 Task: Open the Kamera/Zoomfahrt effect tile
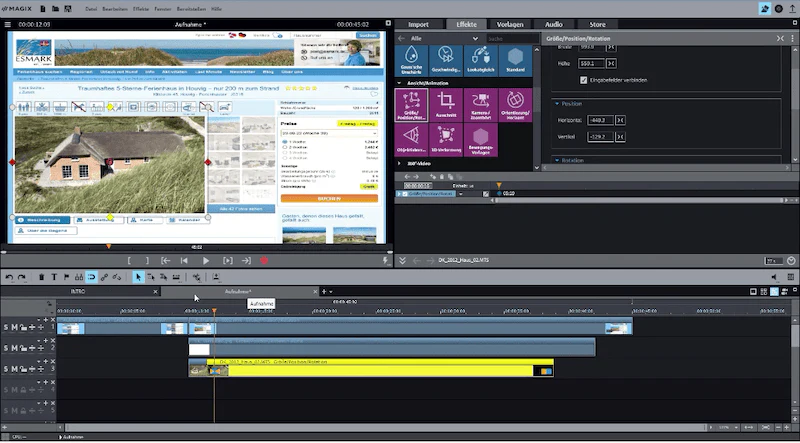click(x=481, y=105)
